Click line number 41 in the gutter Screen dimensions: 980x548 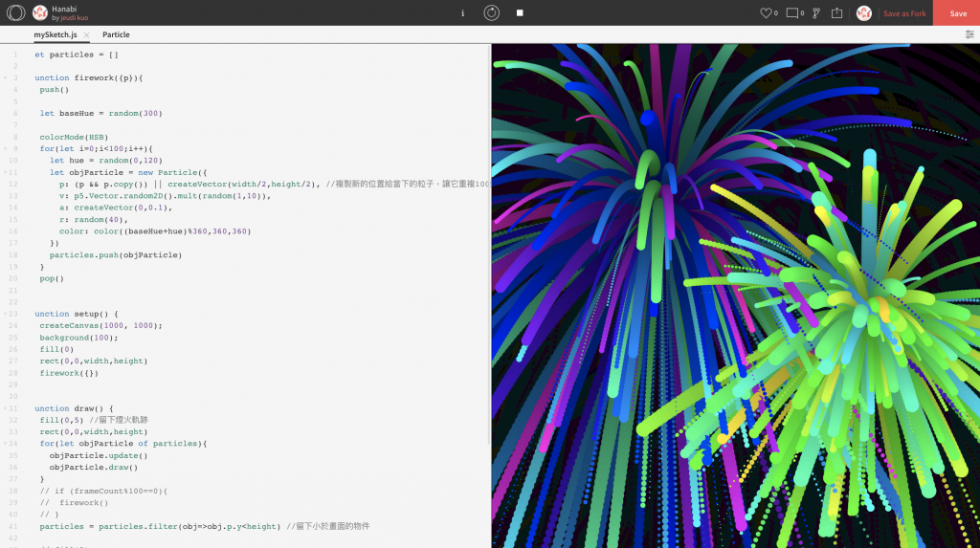click(x=13, y=527)
